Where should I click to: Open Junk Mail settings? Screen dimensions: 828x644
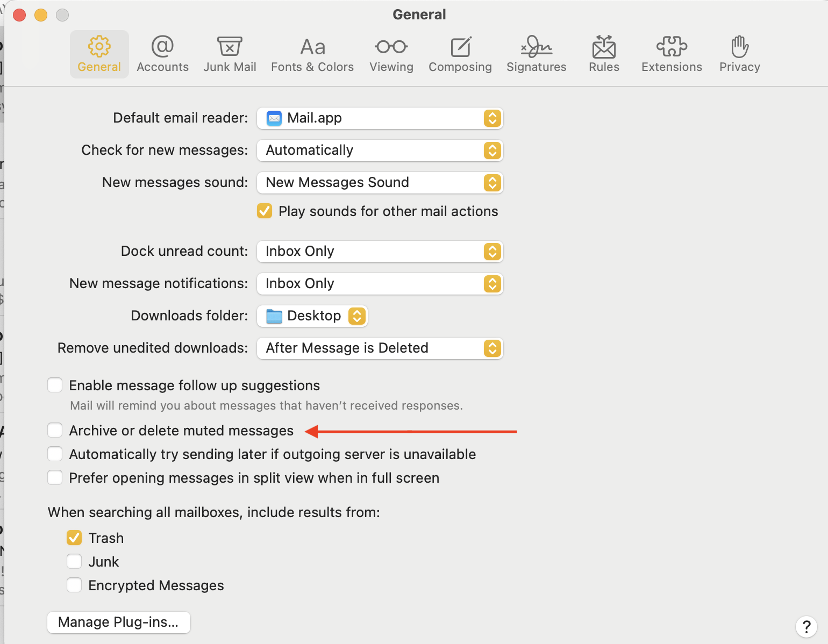click(x=230, y=54)
